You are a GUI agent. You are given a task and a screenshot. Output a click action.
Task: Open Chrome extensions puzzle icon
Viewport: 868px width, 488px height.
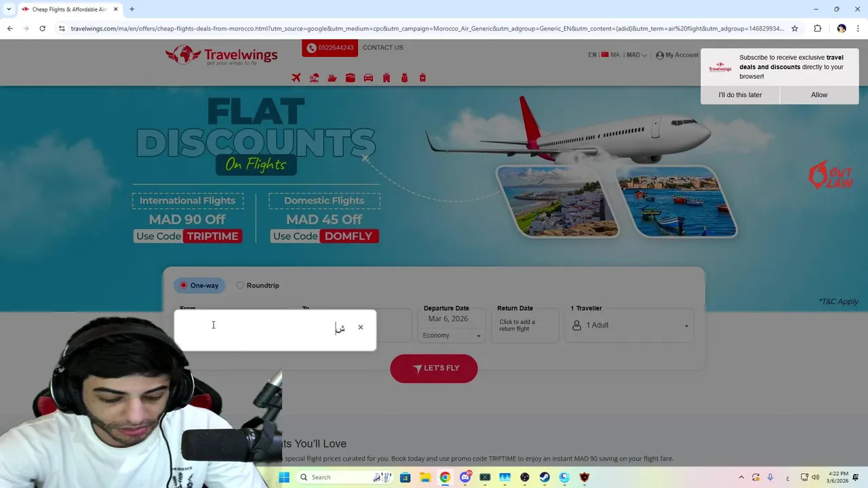coord(817,28)
